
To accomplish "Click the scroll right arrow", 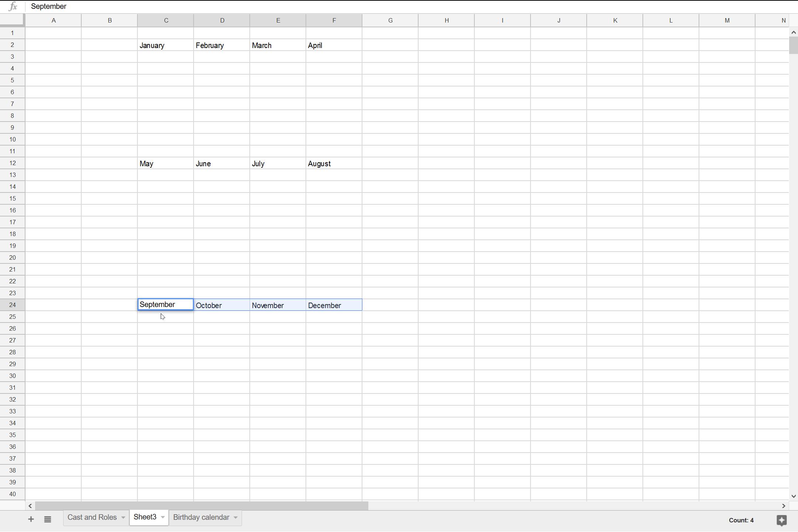I will (783, 506).
